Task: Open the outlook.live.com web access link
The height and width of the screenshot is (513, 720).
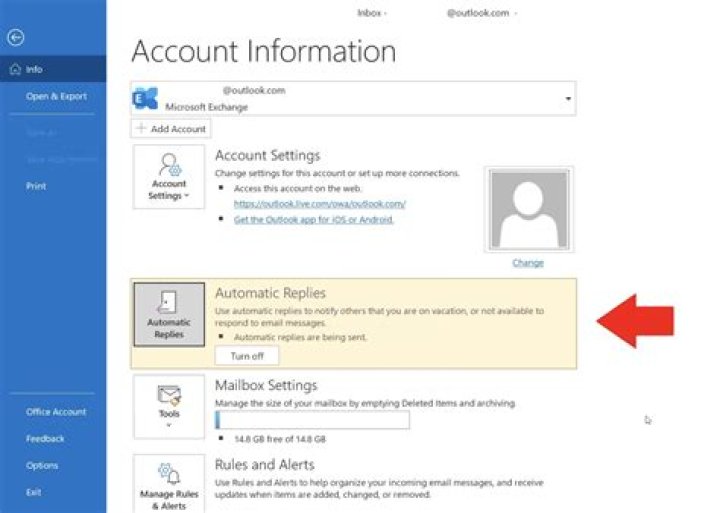Action: pyautogui.click(x=319, y=203)
